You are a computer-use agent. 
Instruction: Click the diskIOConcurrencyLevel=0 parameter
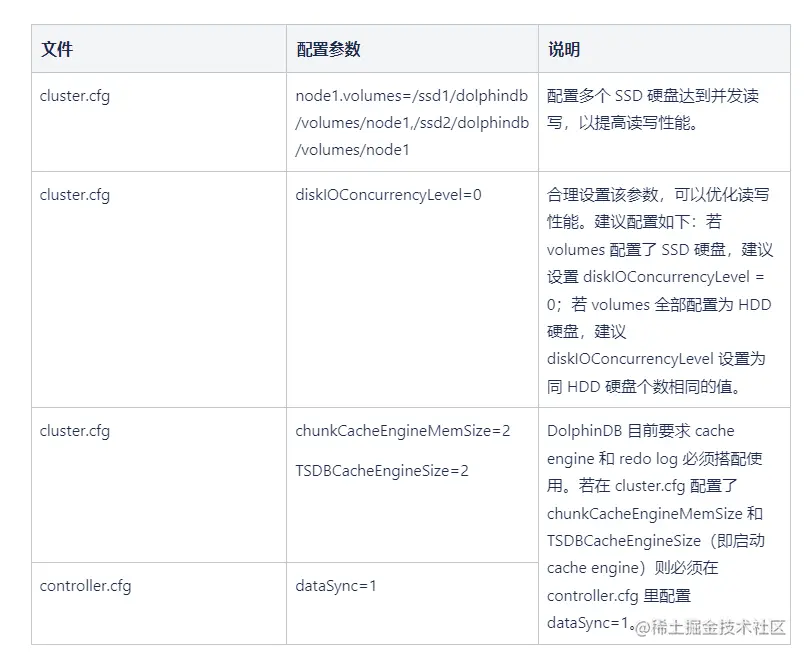click(388, 195)
